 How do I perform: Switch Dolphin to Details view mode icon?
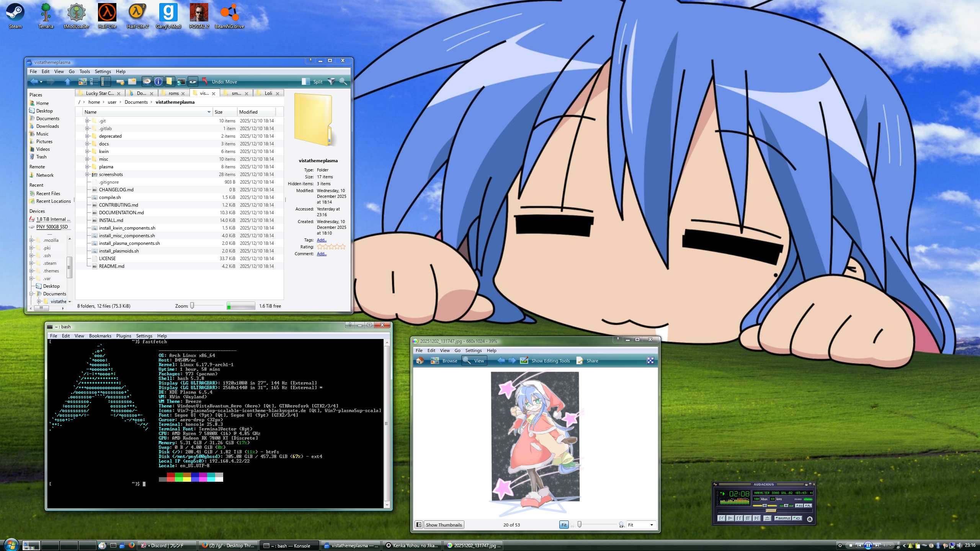coord(106,82)
